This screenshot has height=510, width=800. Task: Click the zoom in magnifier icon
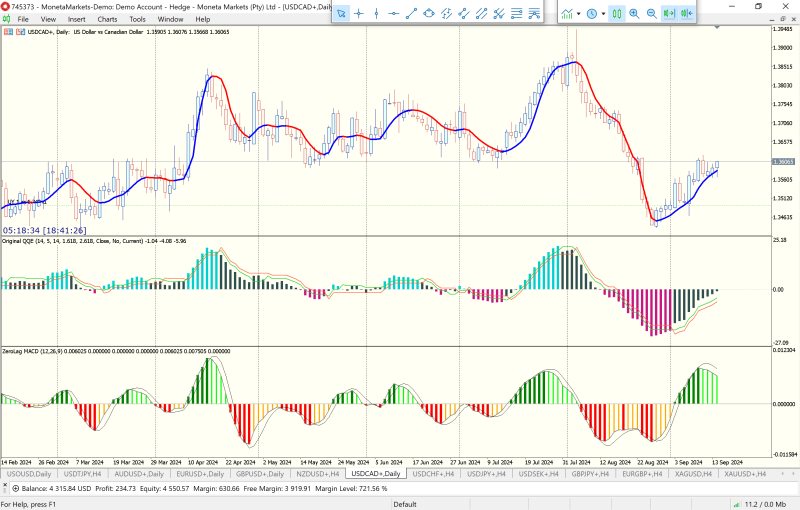coord(634,14)
